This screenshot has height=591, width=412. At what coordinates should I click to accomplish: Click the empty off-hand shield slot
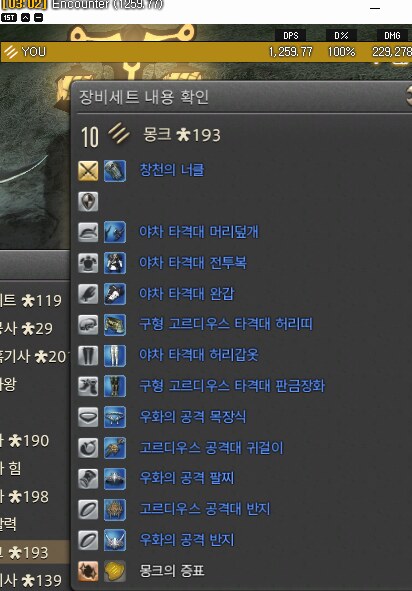tap(88, 201)
